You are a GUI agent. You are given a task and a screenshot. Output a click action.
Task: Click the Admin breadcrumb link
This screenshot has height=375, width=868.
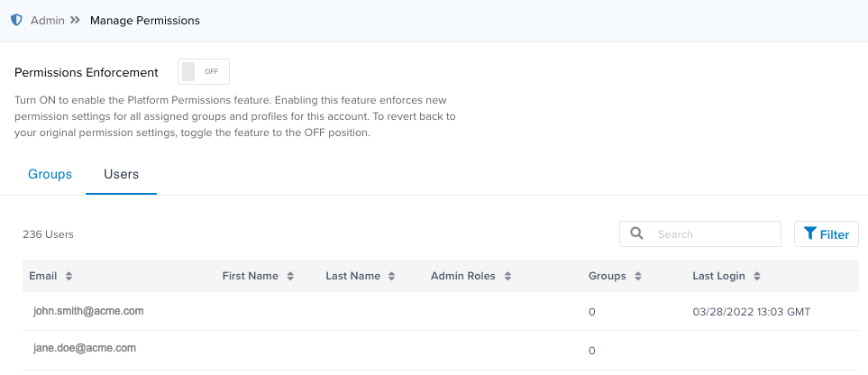(x=48, y=20)
